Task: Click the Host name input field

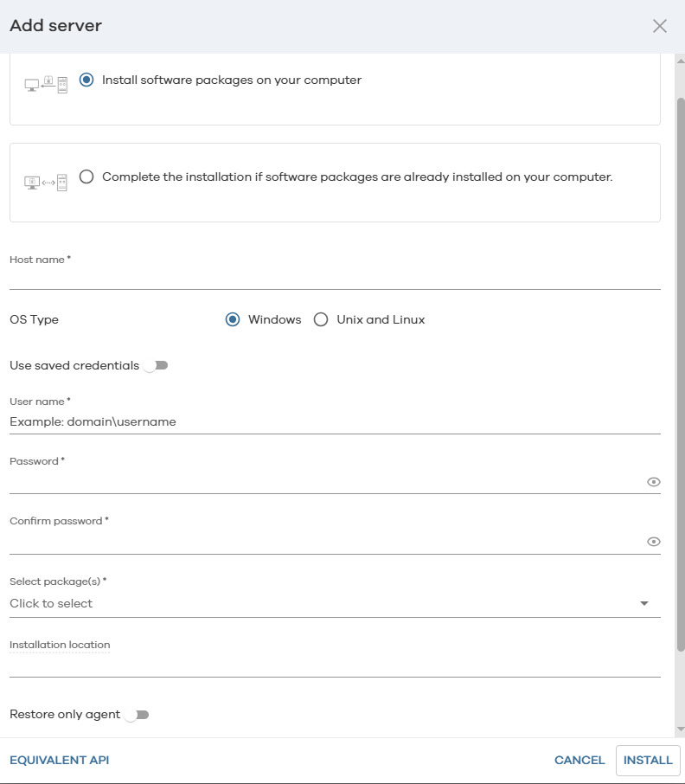Action: coord(335,278)
